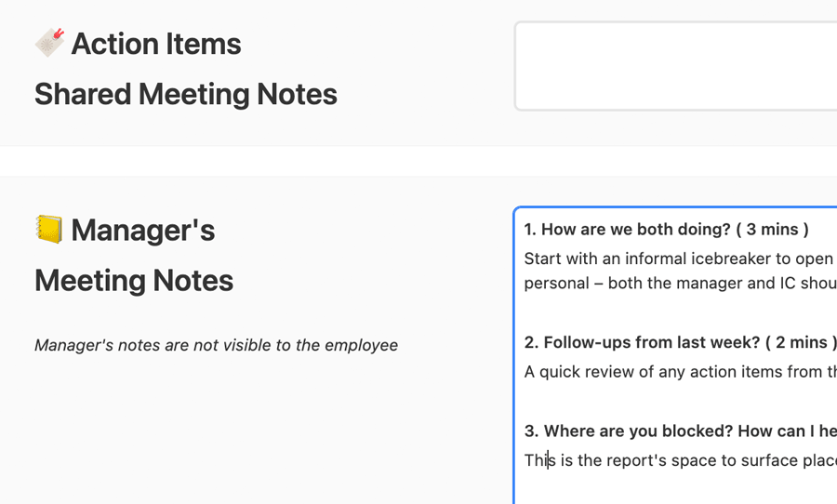The width and height of the screenshot is (837, 504).
Task: Click the notebook icon beside Manager's
Action: [48, 229]
